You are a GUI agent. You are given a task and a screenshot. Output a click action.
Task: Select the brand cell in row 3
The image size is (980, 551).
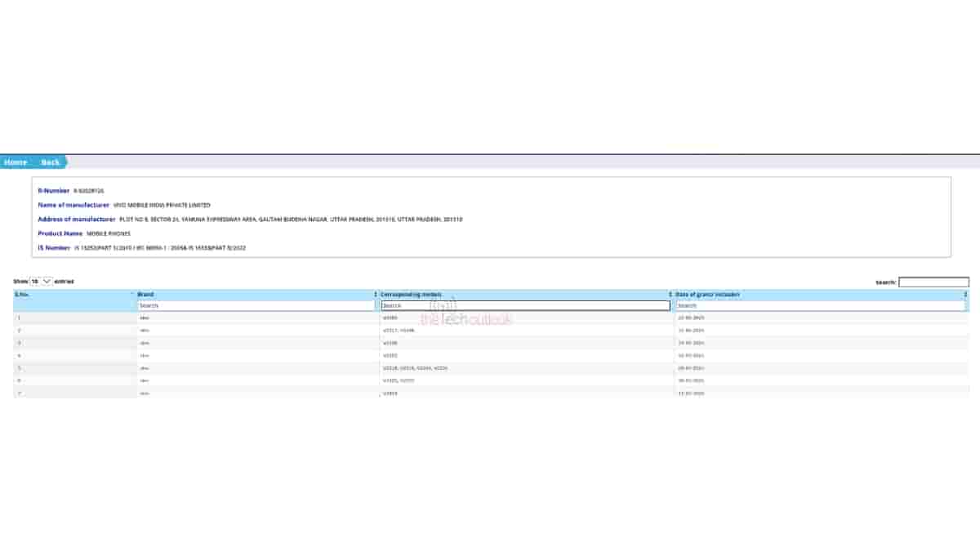(x=145, y=343)
